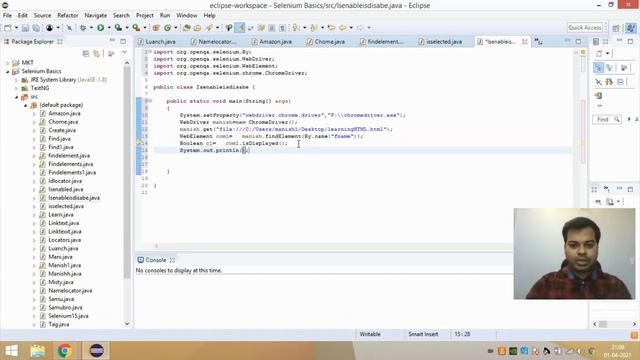Collapse the src folder node
The width and height of the screenshot is (640, 360).
coord(16,97)
